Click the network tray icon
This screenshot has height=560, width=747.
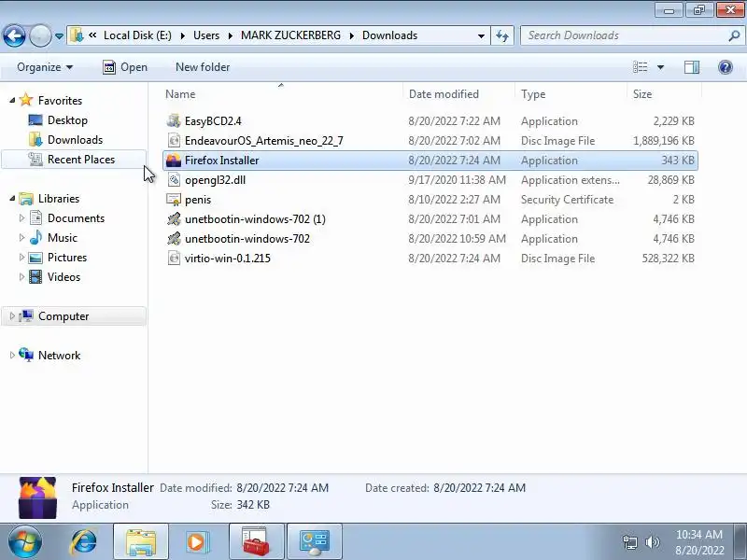pos(629,542)
